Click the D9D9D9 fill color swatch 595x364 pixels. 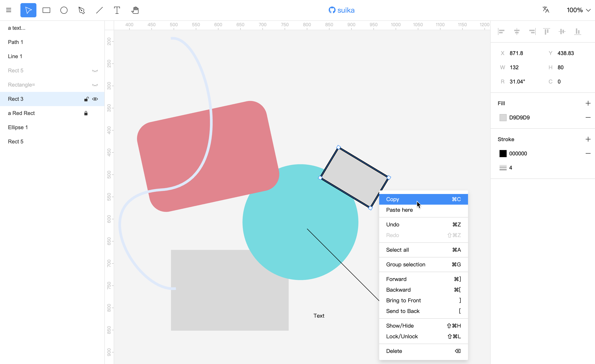click(x=503, y=118)
